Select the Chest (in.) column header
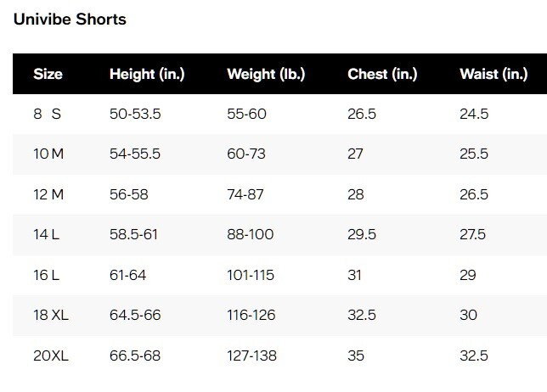This screenshot has width=547, height=392. coord(382,74)
